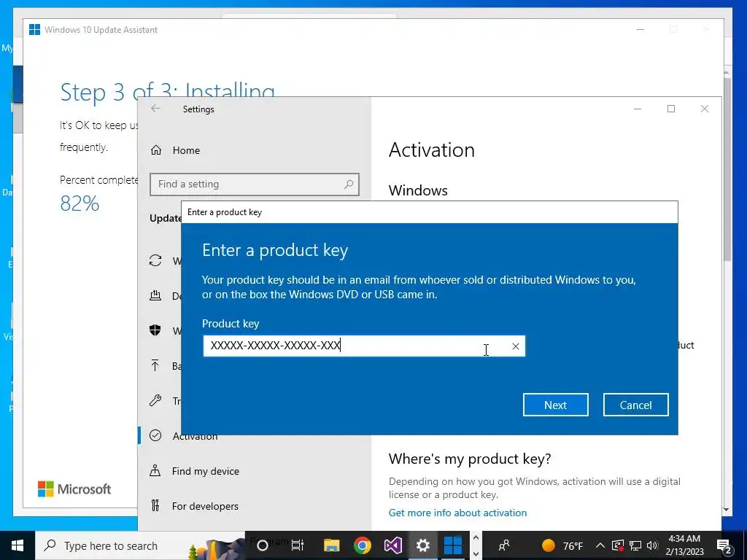This screenshot has width=747, height=560.
Task: Click the For developers tools icon
Action: 155,506
